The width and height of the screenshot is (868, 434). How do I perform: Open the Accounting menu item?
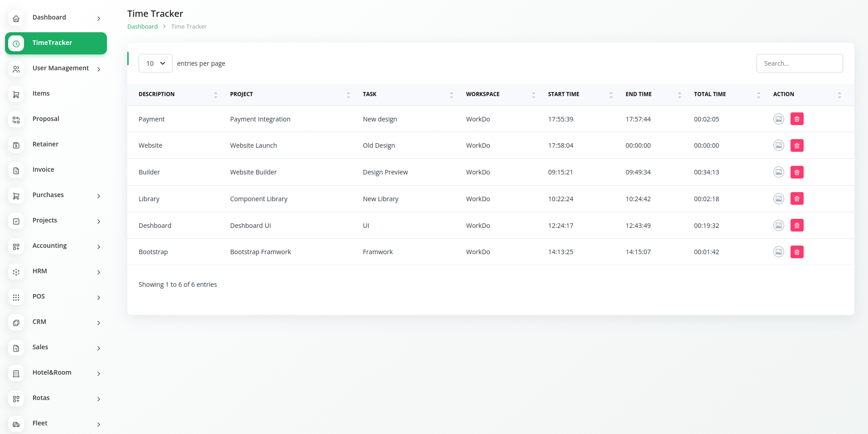(x=56, y=246)
